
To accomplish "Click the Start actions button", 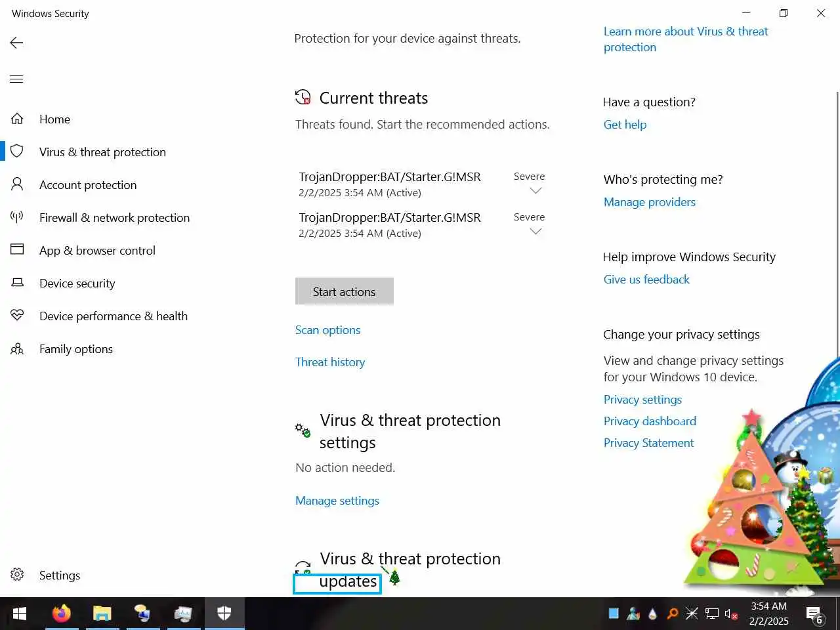I will click(344, 291).
